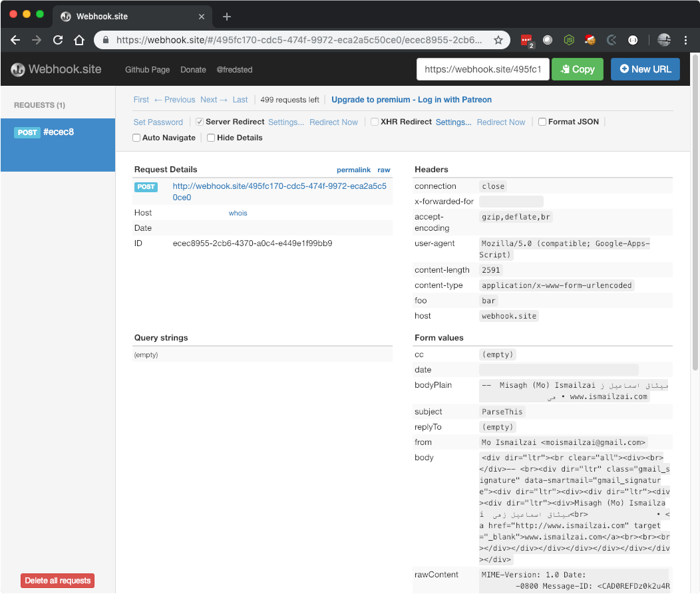
Task: Open a new browser tab with plus
Action: pyautogui.click(x=227, y=17)
